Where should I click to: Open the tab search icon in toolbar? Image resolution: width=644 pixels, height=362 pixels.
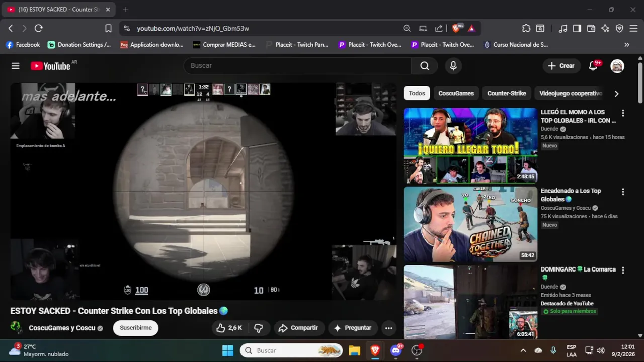540,28
